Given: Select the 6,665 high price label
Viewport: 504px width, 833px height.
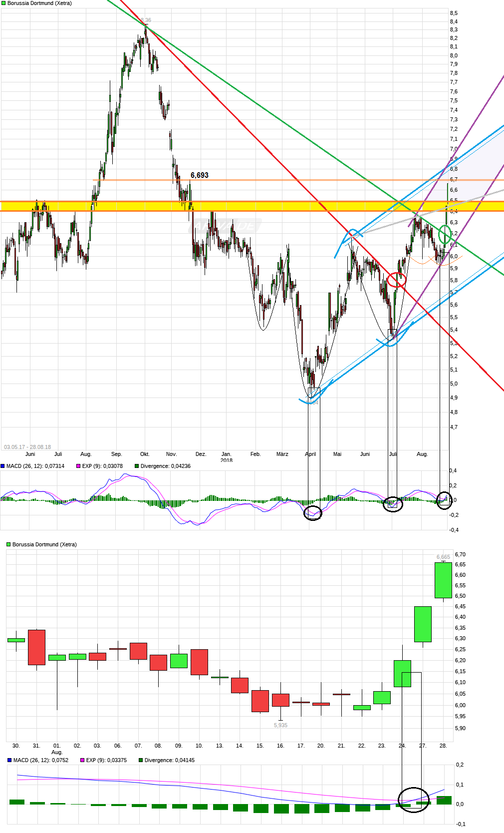Looking at the screenshot, I should [x=443, y=557].
